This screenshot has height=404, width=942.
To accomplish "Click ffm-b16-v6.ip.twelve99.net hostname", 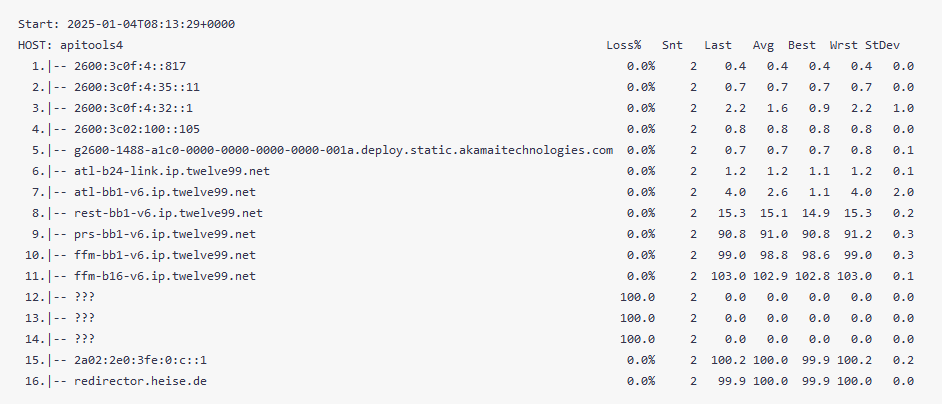I will [x=165, y=276].
